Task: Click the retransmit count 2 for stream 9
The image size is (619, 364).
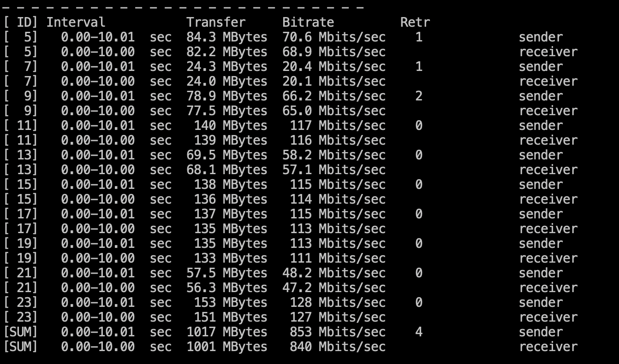Action: pos(418,96)
